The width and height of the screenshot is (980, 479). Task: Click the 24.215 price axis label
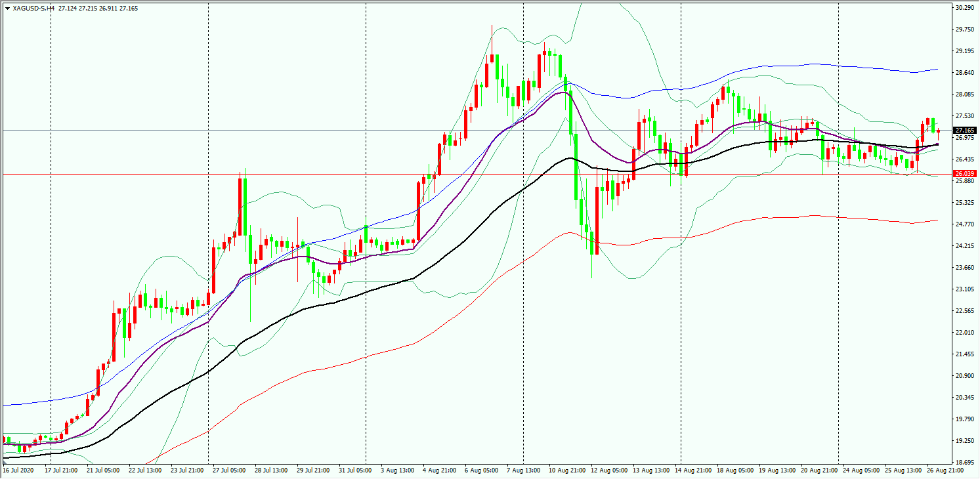point(964,246)
